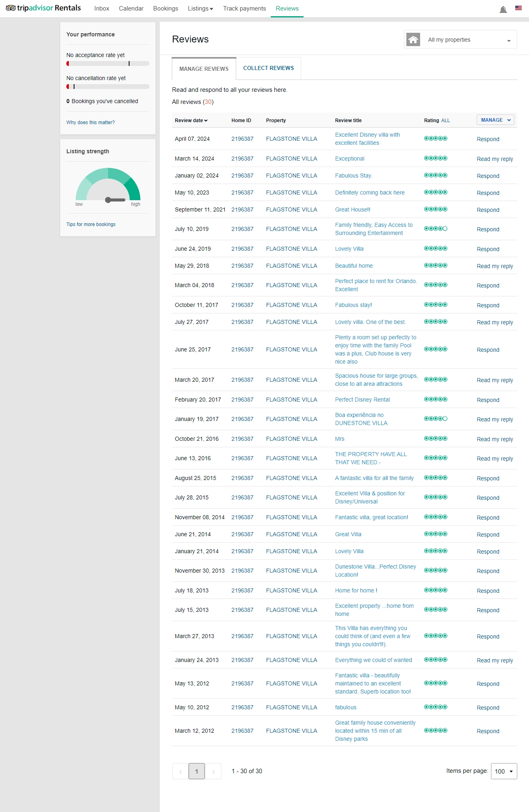Open Read my reply for the Exceptional review

(495, 159)
